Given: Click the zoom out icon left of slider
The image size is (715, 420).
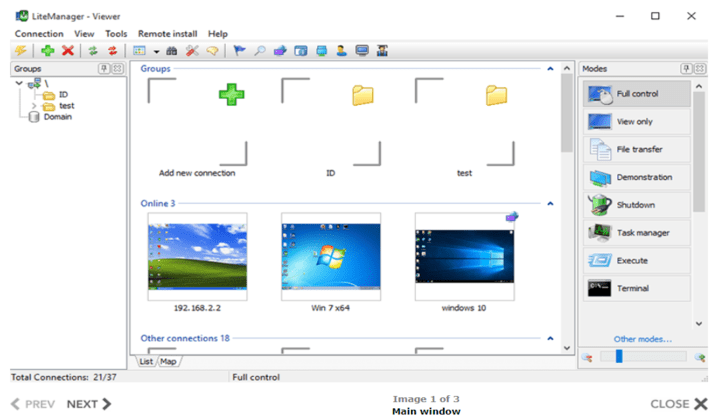Looking at the screenshot, I should [587, 357].
